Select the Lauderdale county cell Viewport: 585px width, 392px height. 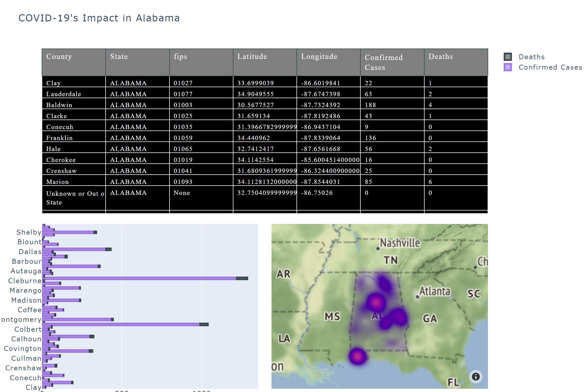tap(74, 93)
